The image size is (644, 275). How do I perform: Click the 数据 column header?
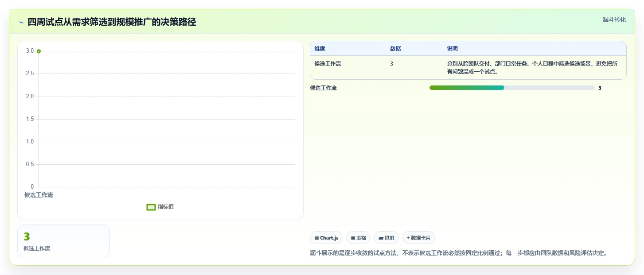395,49
